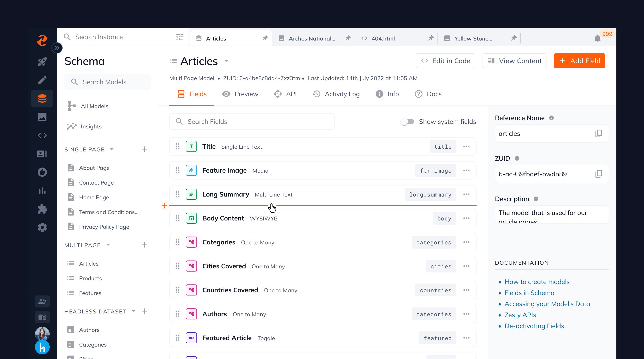644x359 pixels.
Task: Select the Analytics bar chart icon
Action: (x=43, y=191)
